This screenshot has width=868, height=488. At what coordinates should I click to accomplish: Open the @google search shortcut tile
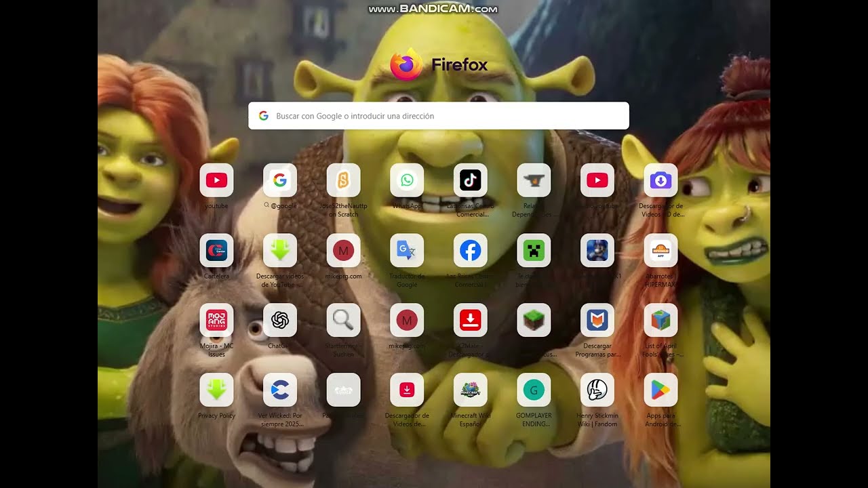tap(280, 180)
